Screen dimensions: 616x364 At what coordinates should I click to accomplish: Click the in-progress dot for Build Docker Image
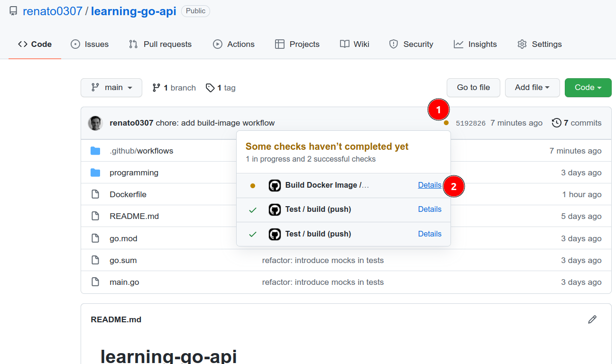point(253,186)
